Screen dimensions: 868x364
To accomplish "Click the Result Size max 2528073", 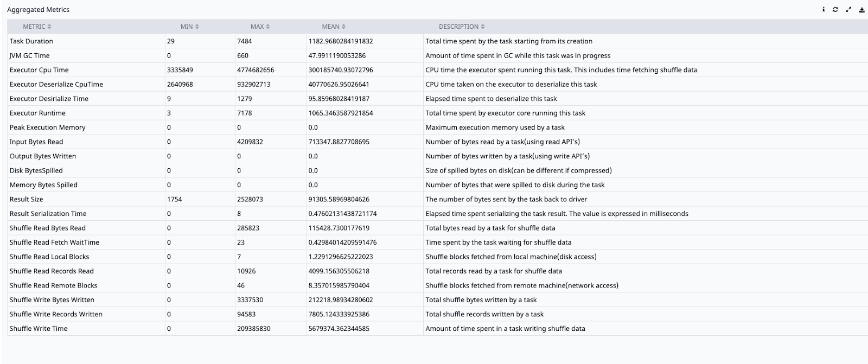I will [250, 199].
